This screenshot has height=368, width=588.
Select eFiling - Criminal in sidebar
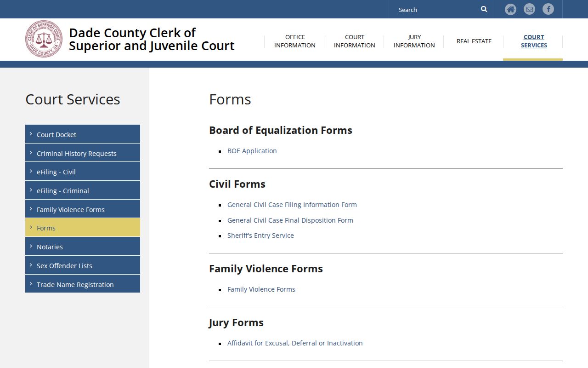(83, 190)
